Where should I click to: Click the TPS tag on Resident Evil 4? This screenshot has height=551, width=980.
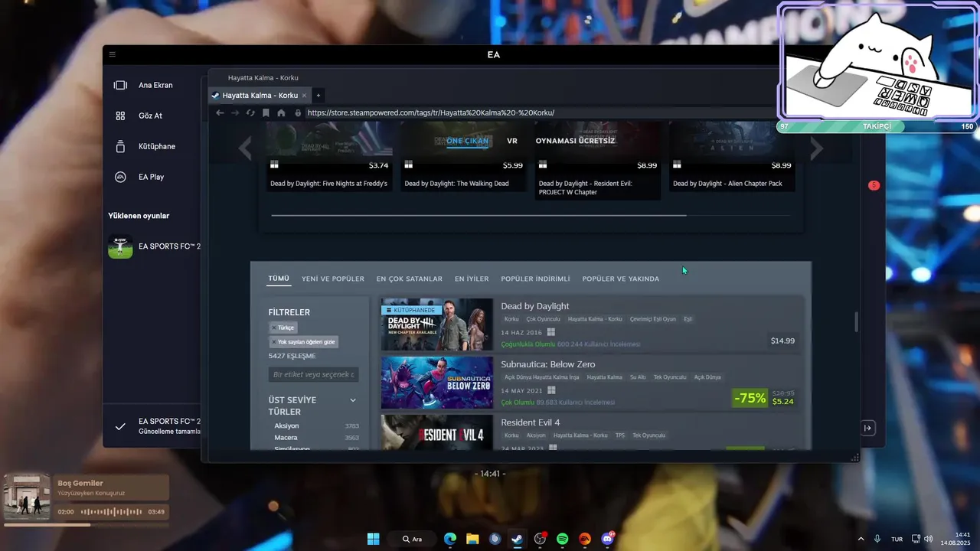point(619,435)
